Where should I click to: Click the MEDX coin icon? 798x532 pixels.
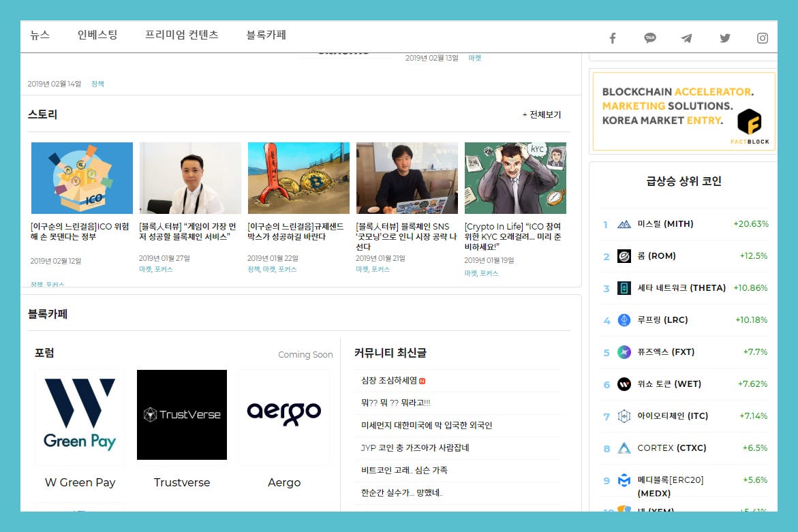tap(624, 480)
